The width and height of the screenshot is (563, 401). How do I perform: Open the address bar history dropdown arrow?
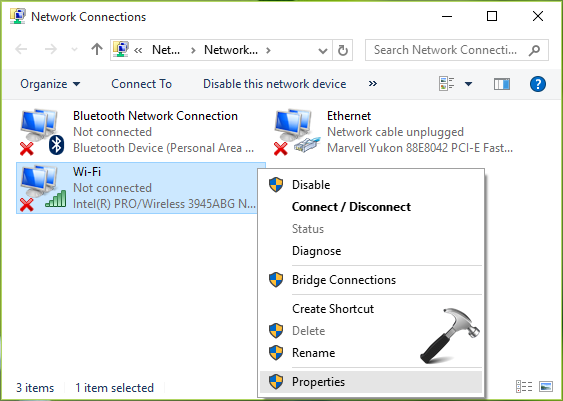(x=323, y=50)
